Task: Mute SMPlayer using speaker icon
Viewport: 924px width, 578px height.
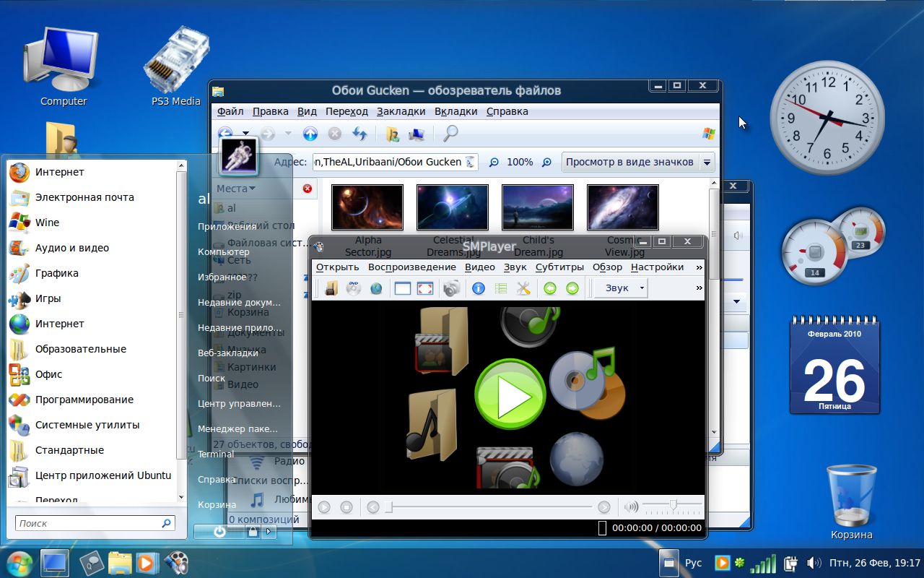Action: coord(631,507)
